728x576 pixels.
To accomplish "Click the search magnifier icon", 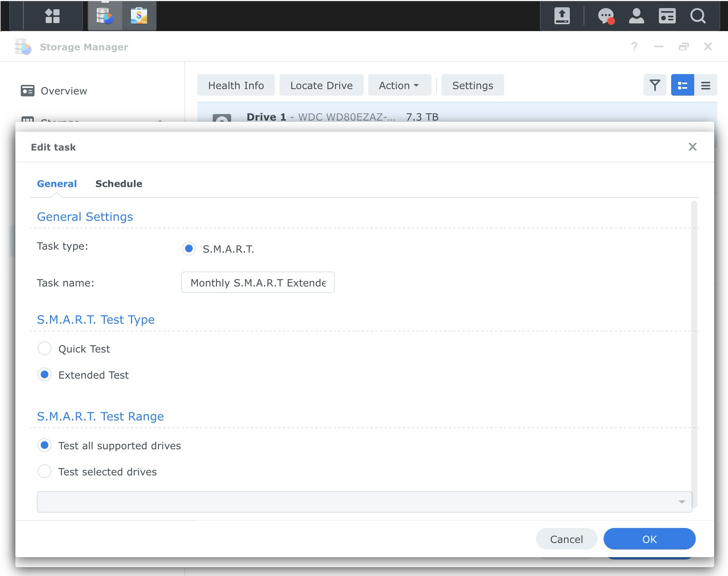I will point(698,16).
